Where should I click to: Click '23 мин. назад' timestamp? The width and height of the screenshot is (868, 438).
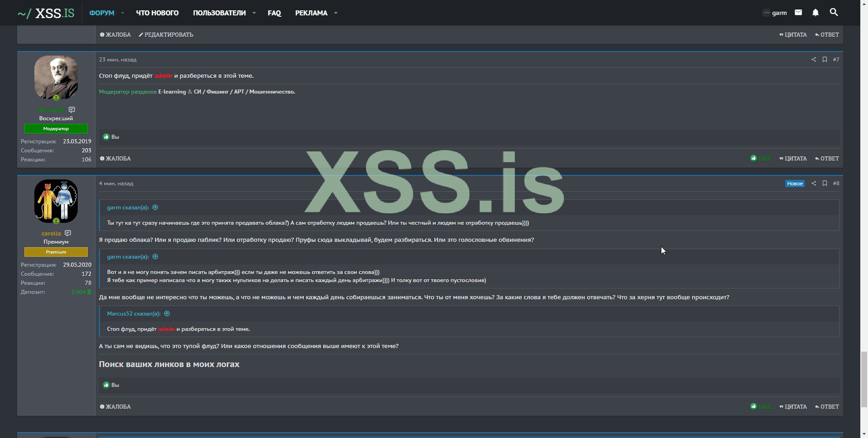point(118,60)
